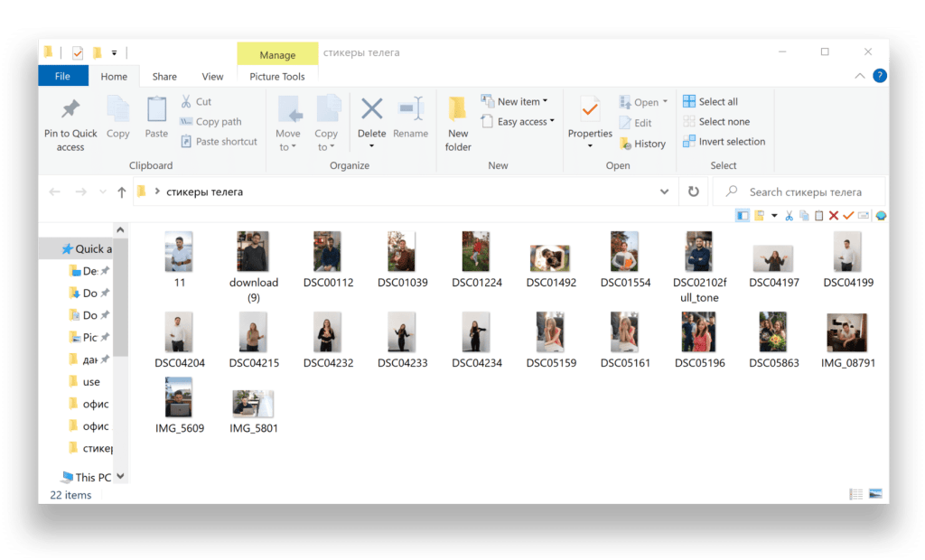Click the Delete red X icon in ribbon
This screenshot has height=560, width=925.
[x=371, y=111]
